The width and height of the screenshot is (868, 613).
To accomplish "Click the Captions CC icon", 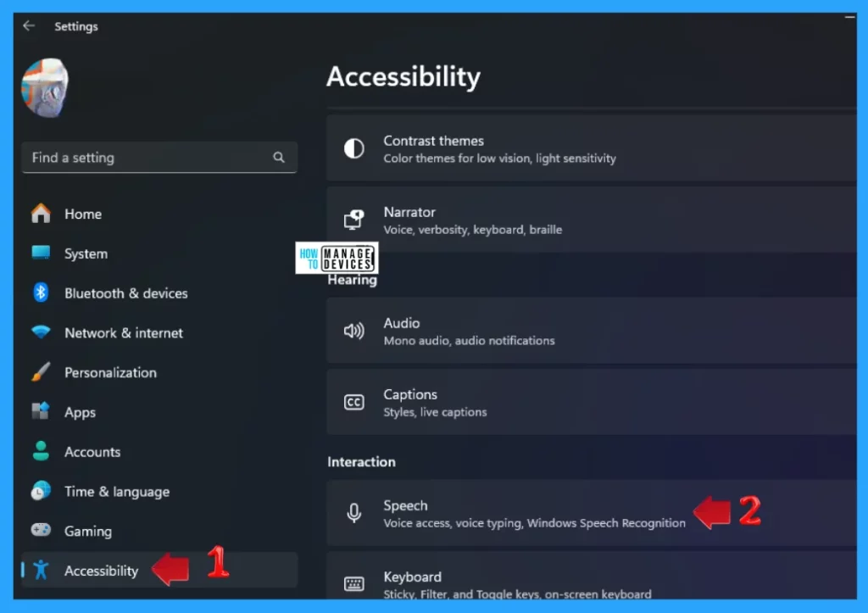I will coord(353,402).
